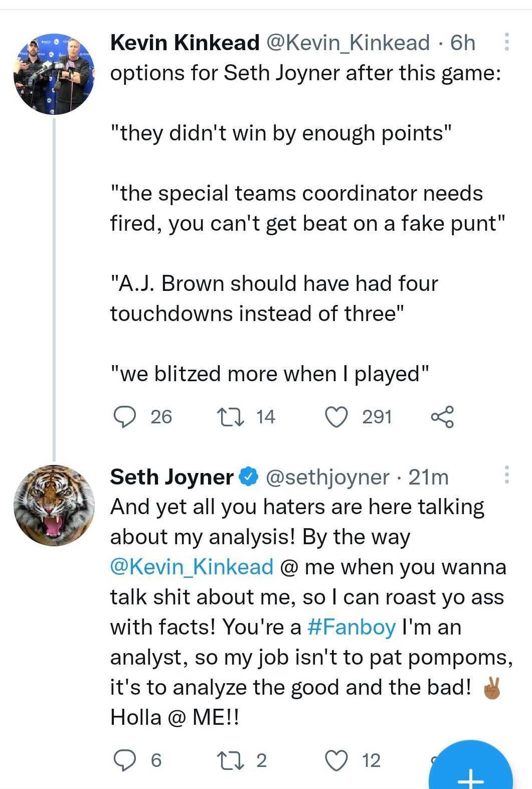532x789 pixels.
Task: Like Kevin Kinkead's tweet
Action: [336, 417]
